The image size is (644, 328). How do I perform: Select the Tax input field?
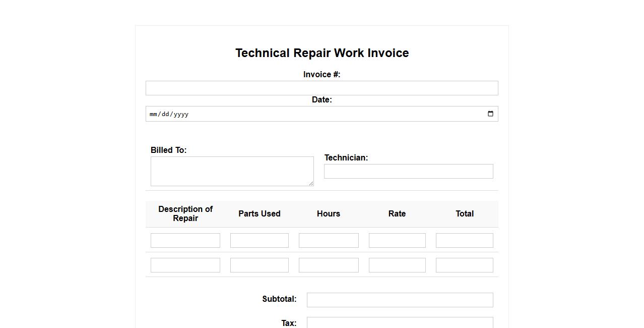[400, 322]
